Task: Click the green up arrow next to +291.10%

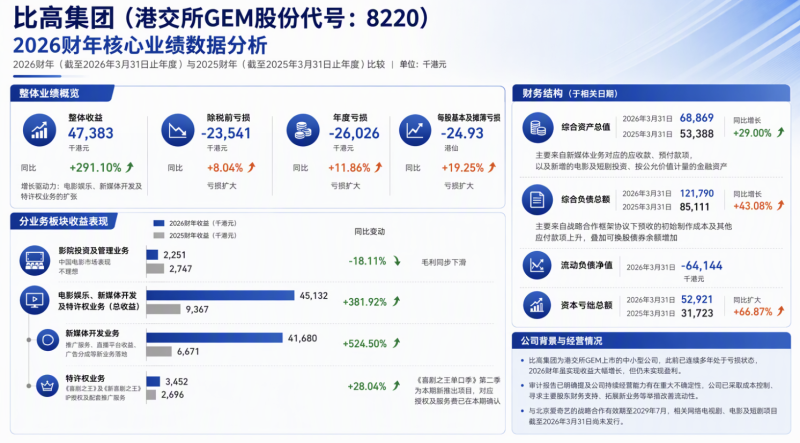Action: [x=130, y=167]
